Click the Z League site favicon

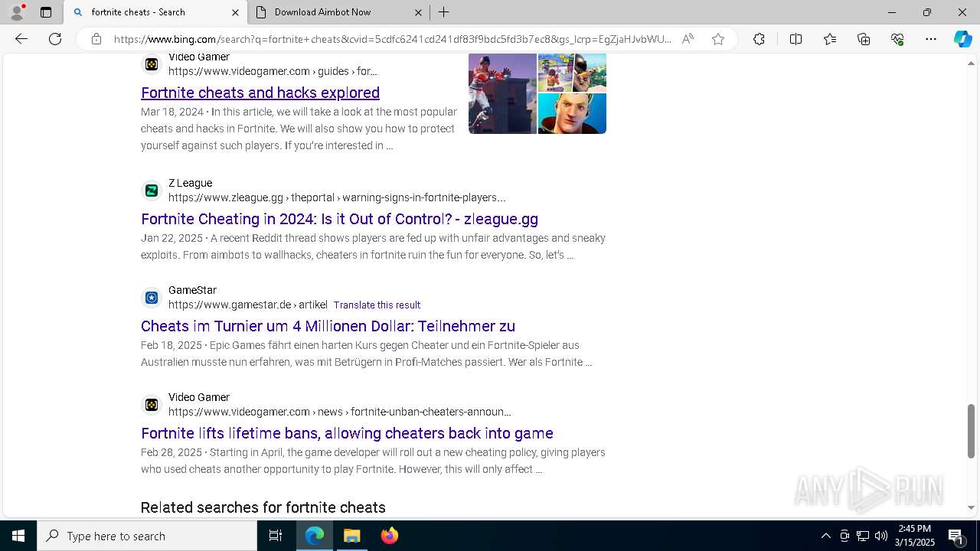coord(152,191)
